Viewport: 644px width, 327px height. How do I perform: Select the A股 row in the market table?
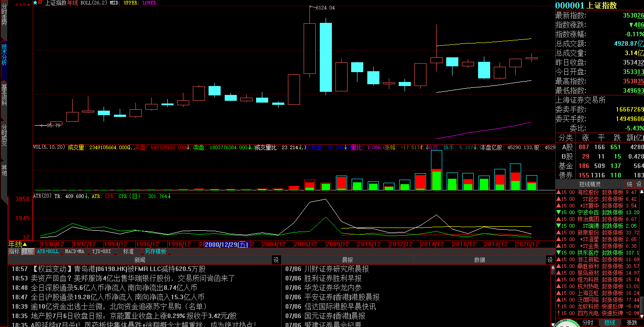pos(600,147)
